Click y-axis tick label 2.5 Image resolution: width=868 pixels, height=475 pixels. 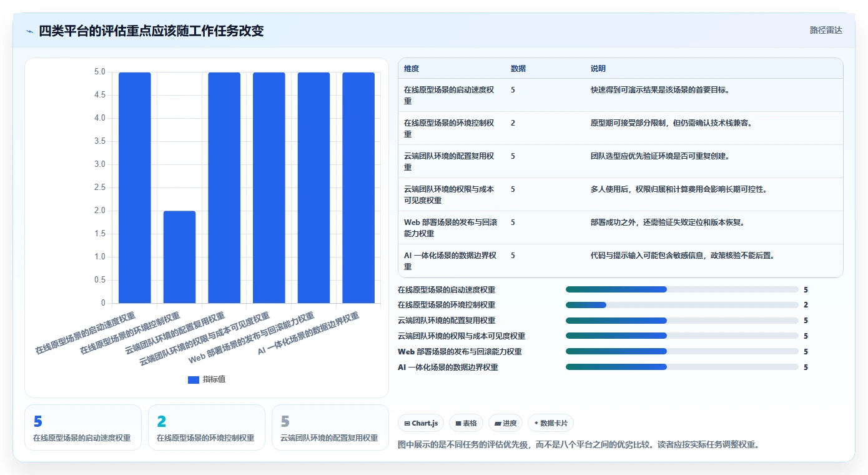click(x=100, y=187)
